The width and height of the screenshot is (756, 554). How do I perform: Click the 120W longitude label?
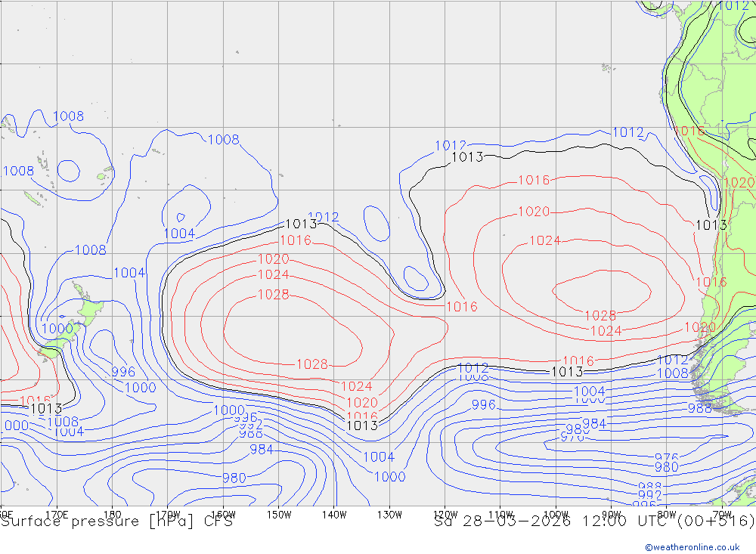point(445,515)
